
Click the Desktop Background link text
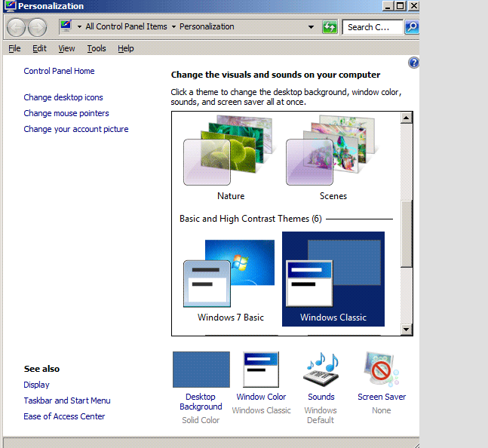click(x=201, y=402)
